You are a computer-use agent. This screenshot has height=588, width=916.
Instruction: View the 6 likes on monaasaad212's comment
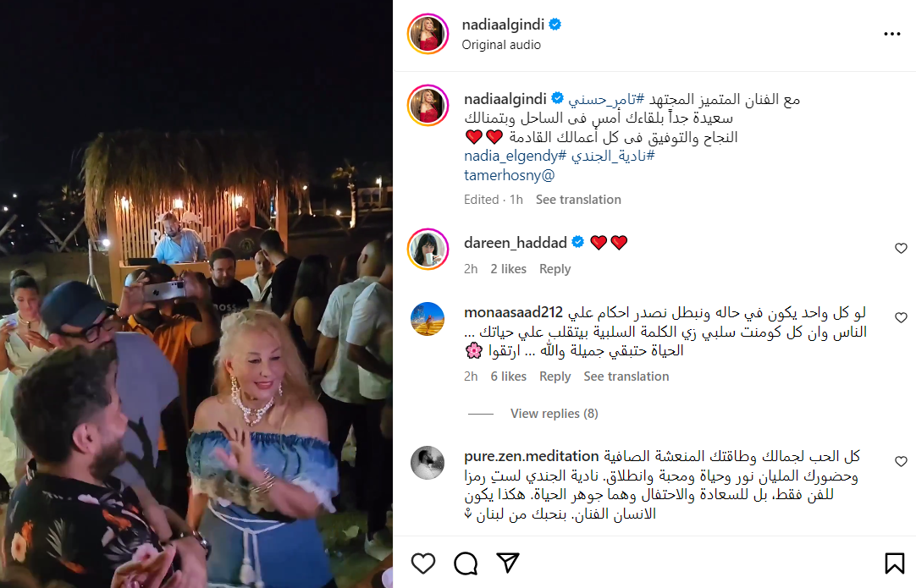click(508, 376)
